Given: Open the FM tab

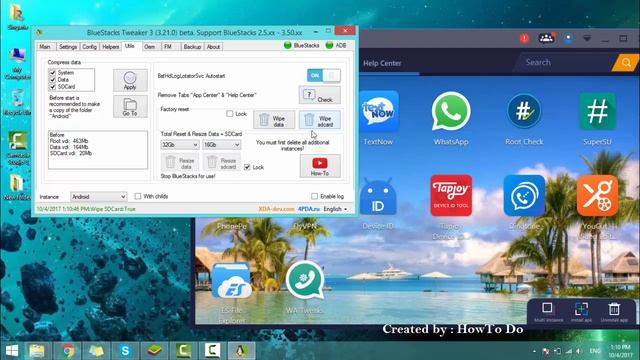Looking at the screenshot, I should 168,47.
